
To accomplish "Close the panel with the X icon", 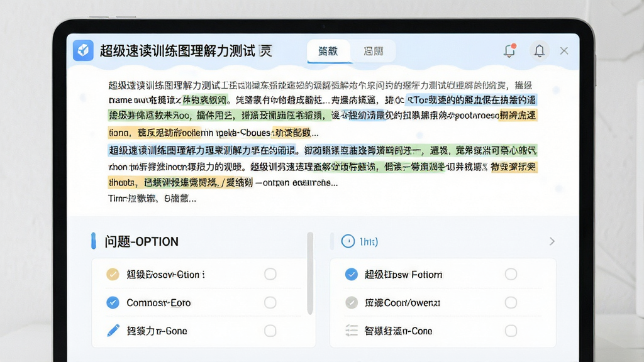I will click(564, 50).
